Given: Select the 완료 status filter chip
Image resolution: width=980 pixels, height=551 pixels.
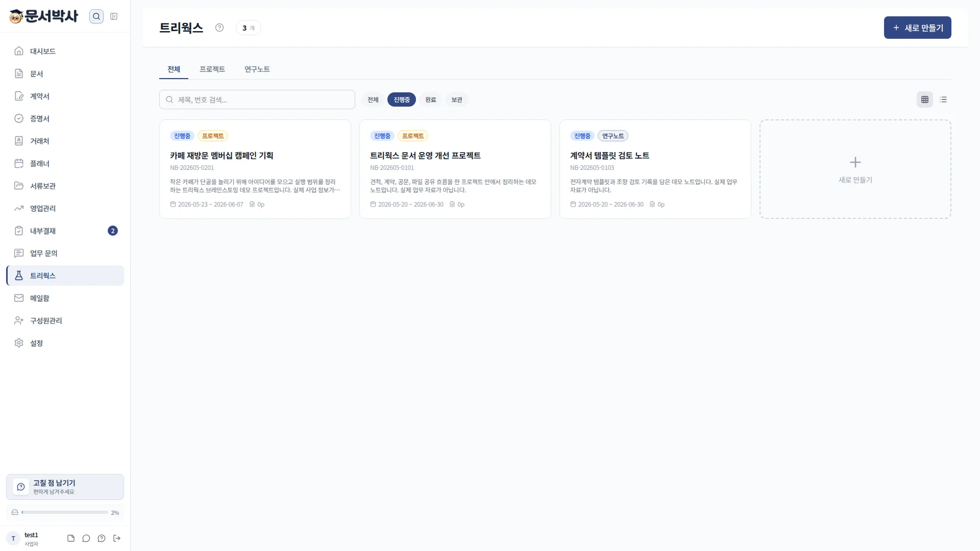Looking at the screenshot, I should (431, 99).
